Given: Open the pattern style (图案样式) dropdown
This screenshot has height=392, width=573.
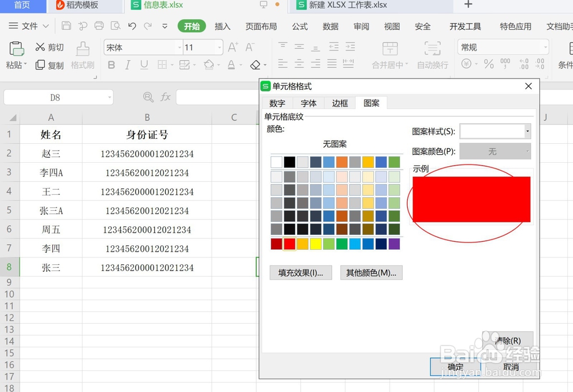Looking at the screenshot, I should coord(527,131).
